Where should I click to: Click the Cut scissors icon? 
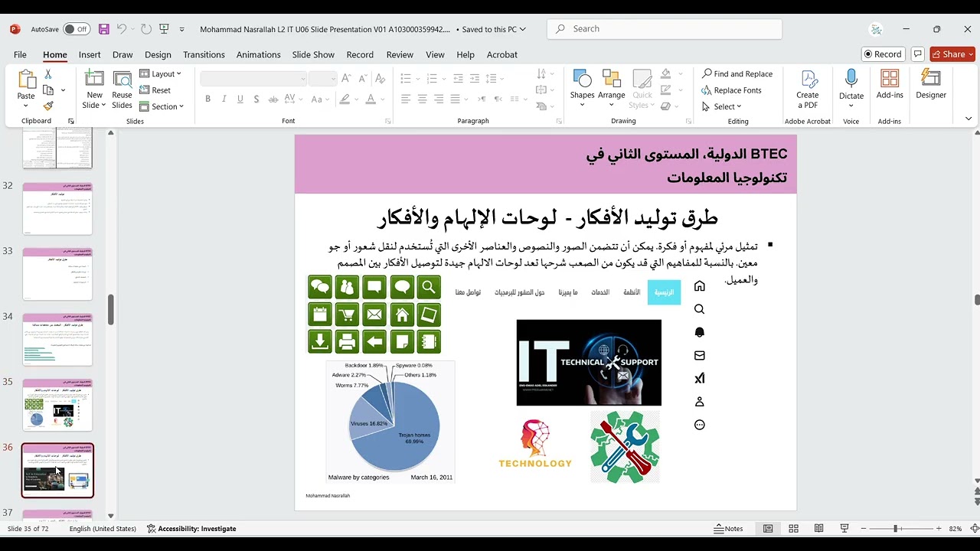pyautogui.click(x=48, y=74)
